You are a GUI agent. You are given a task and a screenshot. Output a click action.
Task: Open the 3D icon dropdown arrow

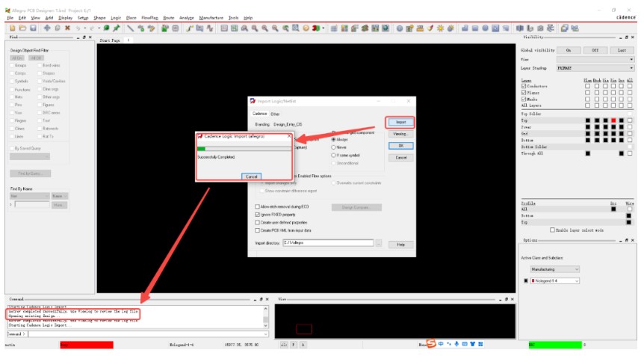323,28
